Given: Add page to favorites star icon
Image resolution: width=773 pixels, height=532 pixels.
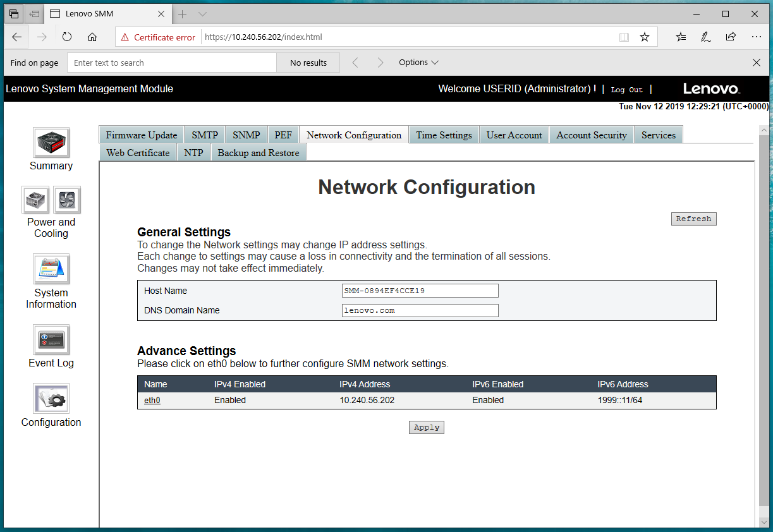Looking at the screenshot, I should tap(645, 37).
